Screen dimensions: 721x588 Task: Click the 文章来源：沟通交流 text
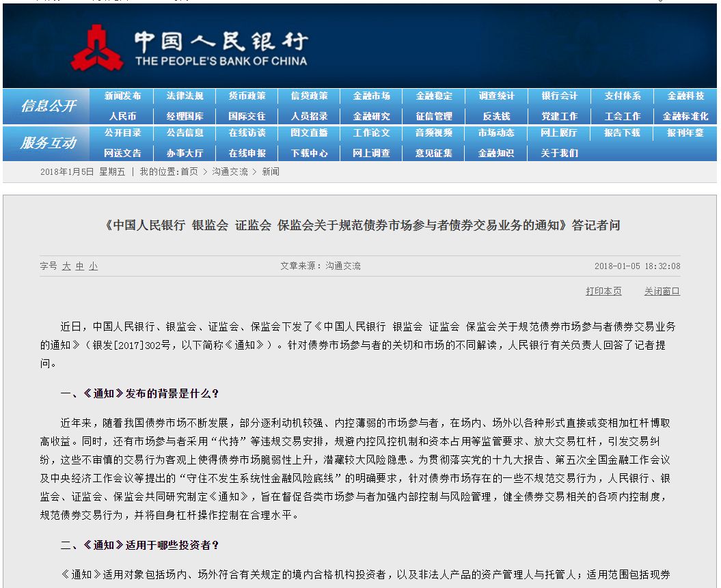point(321,266)
